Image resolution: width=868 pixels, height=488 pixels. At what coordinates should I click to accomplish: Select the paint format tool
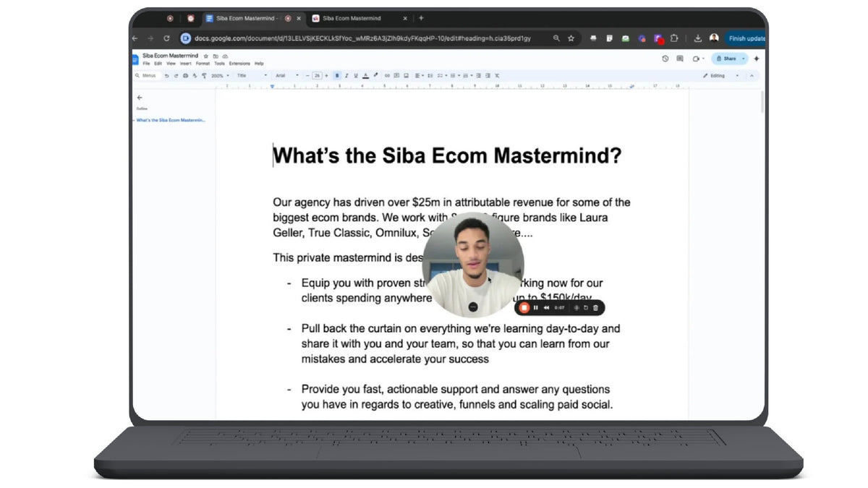[x=204, y=75]
